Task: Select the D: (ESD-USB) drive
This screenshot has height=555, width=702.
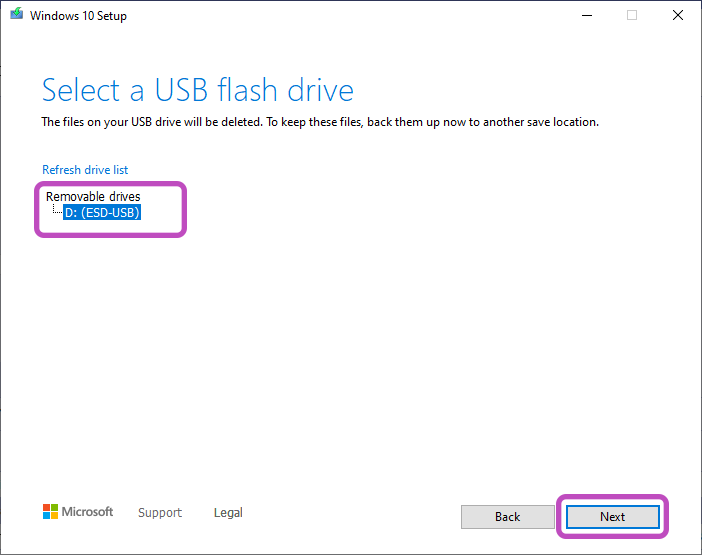Action: point(102,212)
